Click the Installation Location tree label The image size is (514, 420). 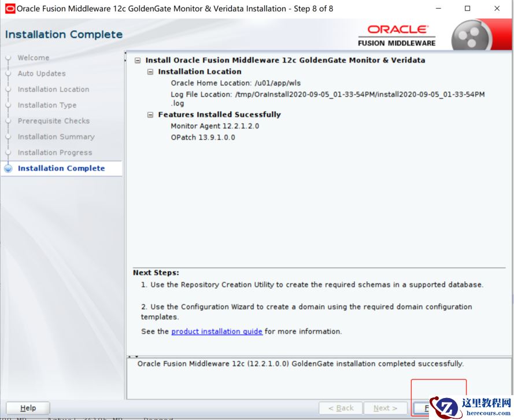(199, 72)
